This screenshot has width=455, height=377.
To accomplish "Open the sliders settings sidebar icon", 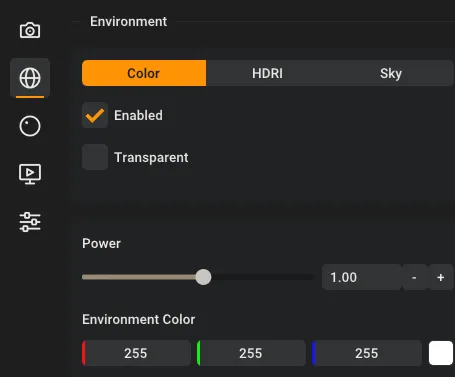I will click(30, 222).
